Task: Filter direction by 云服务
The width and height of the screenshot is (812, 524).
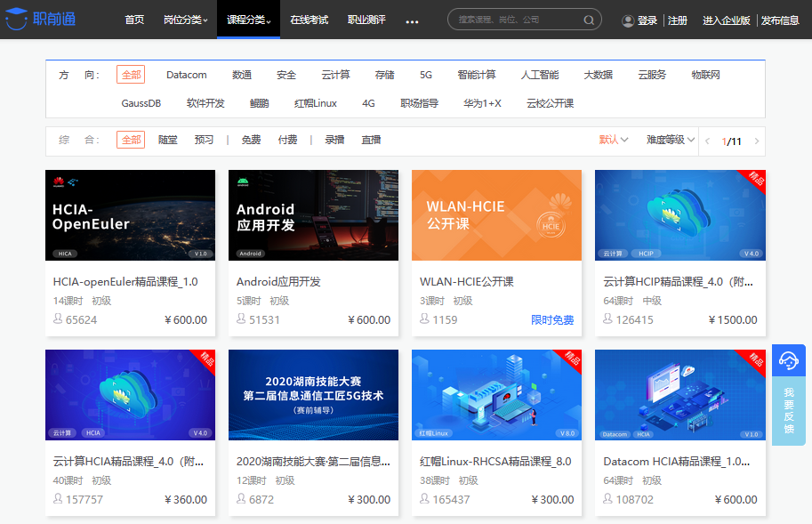Action: tap(652, 75)
